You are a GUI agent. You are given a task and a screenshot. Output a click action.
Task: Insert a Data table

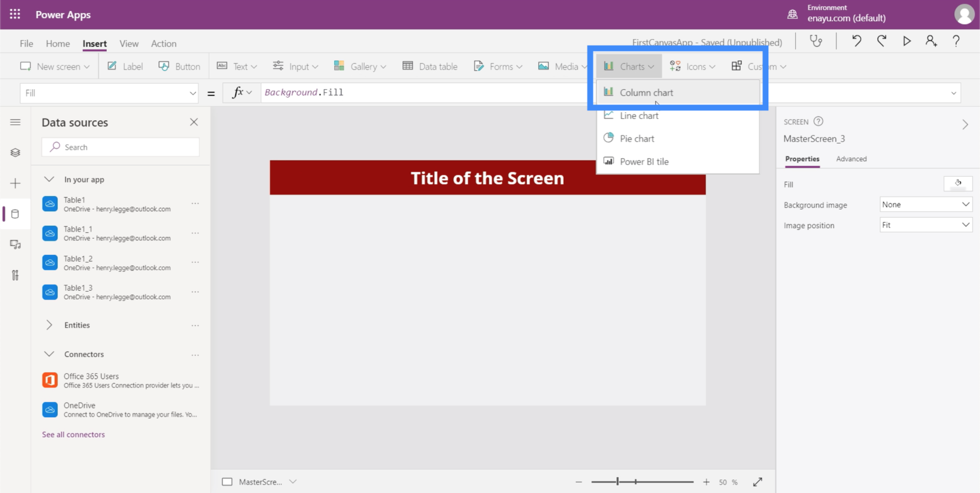click(x=430, y=67)
